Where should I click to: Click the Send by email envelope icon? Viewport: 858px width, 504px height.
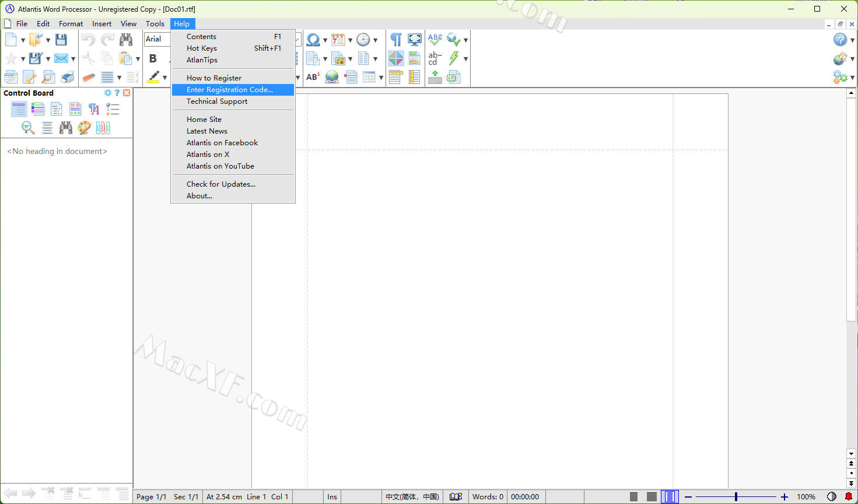coord(61,58)
